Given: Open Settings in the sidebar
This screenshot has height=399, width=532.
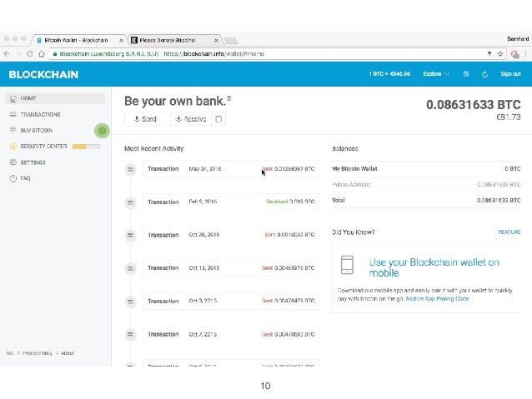Looking at the screenshot, I should point(55,162).
